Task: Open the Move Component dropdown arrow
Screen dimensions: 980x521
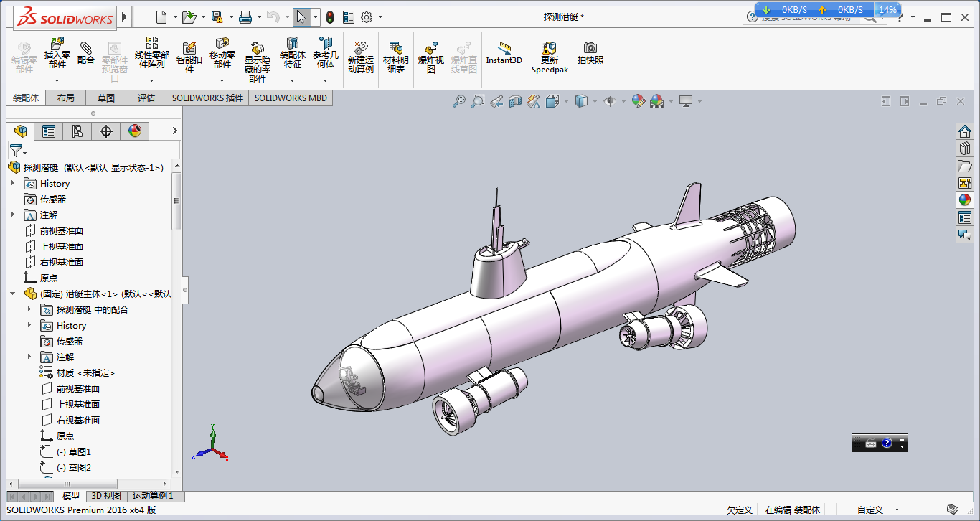Action: (x=222, y=80)
